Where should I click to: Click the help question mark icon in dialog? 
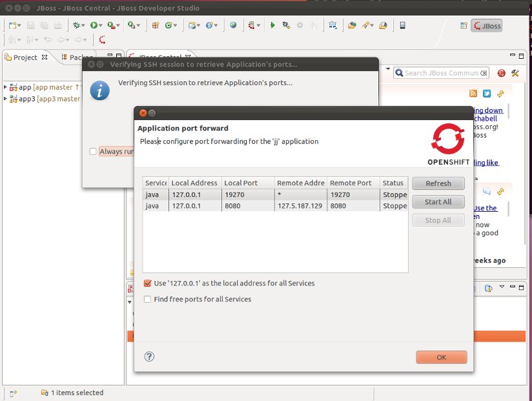click(x=149, y=356)
